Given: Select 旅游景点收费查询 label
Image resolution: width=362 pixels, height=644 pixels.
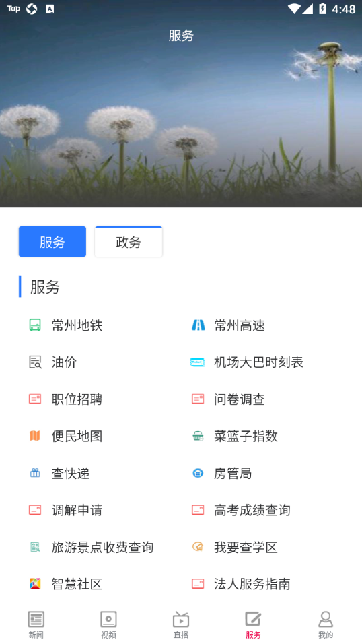Looking at the screenshot, I should [102, 547].
